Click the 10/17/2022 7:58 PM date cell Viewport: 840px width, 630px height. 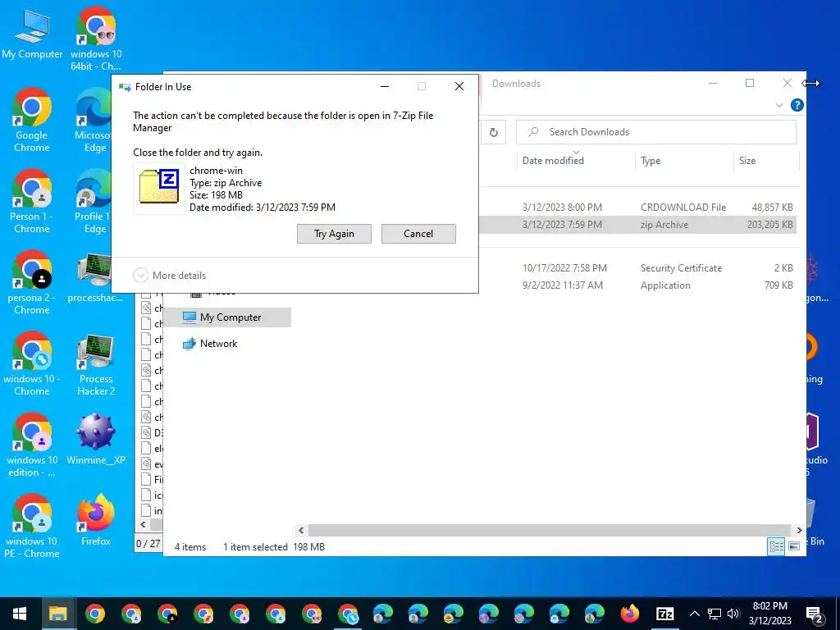(564, 268)
